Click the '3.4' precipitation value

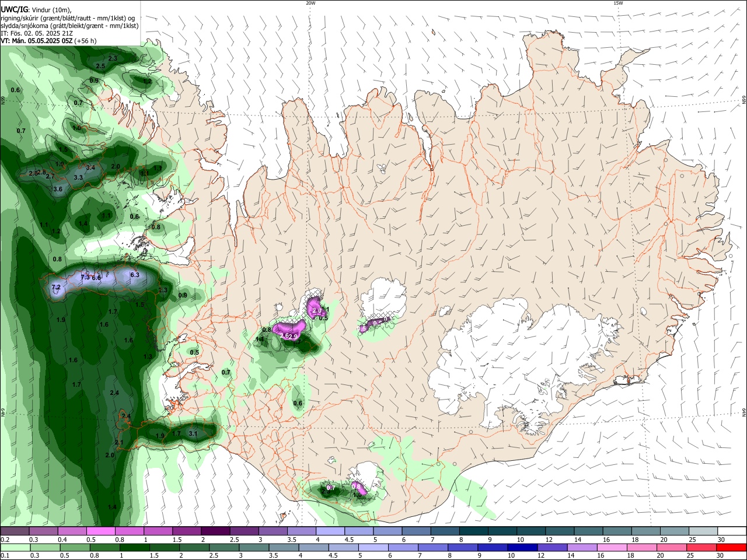coord(90,168)
